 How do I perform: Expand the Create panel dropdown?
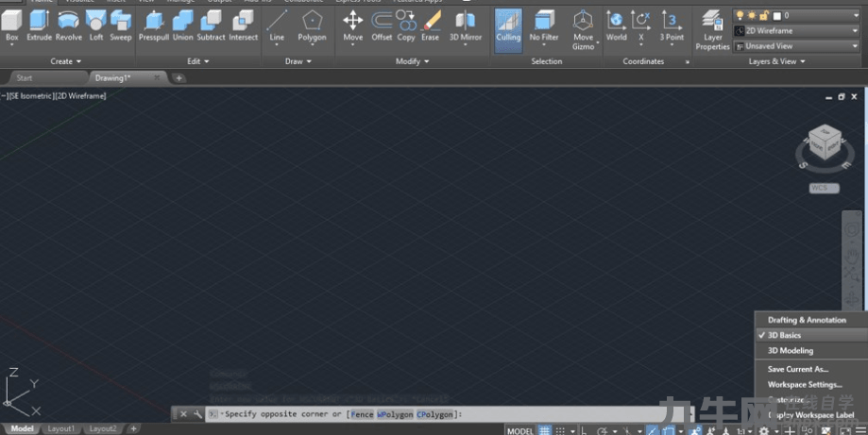point(66,61)
